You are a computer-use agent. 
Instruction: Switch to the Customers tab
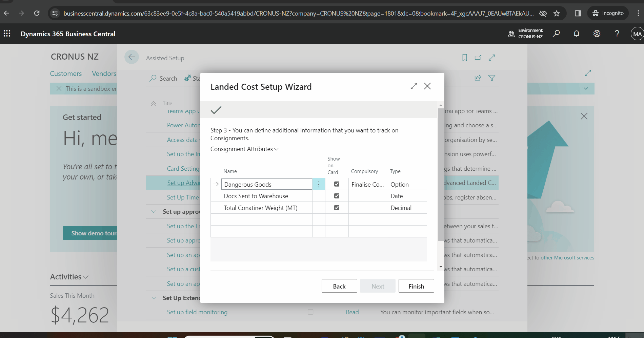[66, 73]
